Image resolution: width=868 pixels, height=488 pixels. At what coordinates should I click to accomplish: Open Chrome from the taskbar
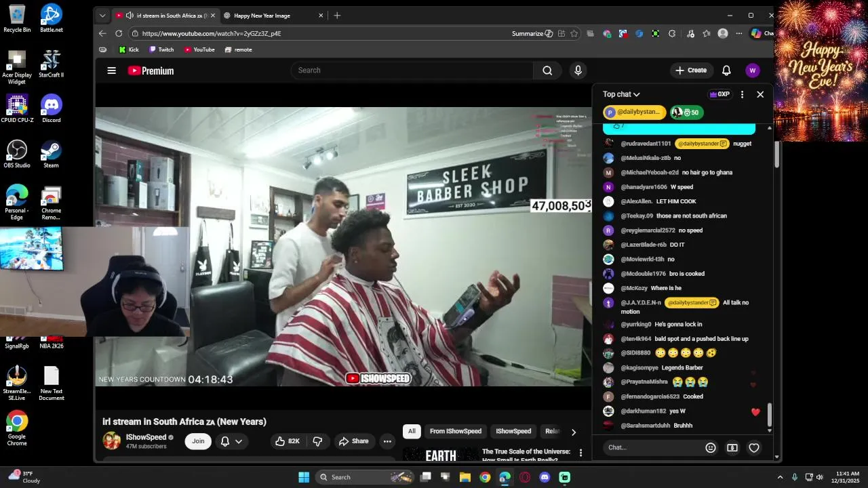pos(485,477)
